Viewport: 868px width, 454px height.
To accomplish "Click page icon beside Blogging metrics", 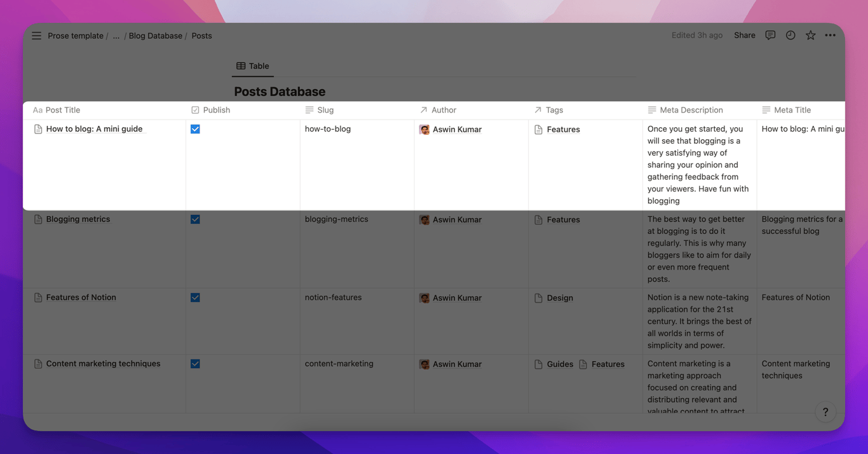I will pyautogui.click(x=38, y=219).
